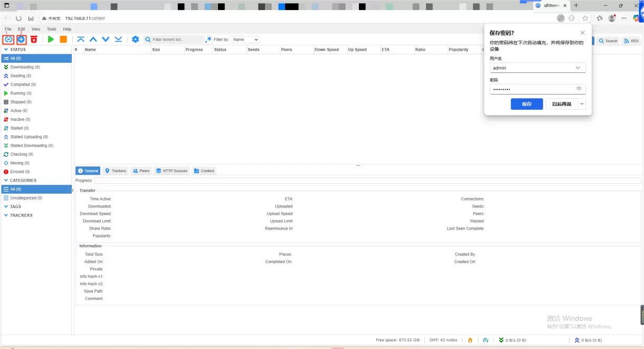Toggle alternative speed limits speedometer icon
Image resolution: width=644 pixels, height=349 pixels.
pos(486,340)
